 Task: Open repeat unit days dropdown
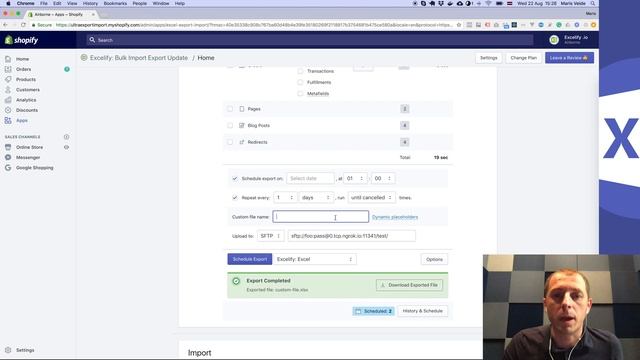pos(316,198)
